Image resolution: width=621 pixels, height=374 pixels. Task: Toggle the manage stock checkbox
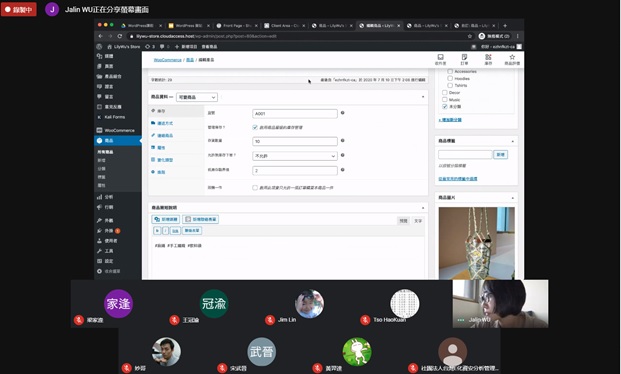pyautogui.click(x=255, y=127)
